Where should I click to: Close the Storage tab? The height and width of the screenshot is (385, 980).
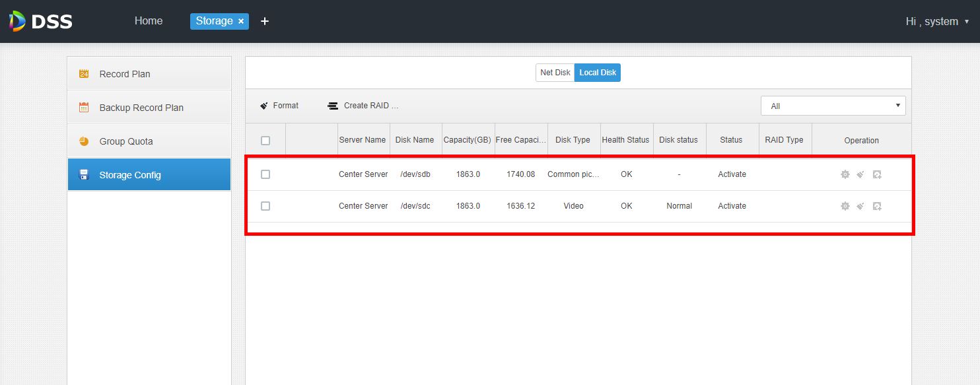241,21
